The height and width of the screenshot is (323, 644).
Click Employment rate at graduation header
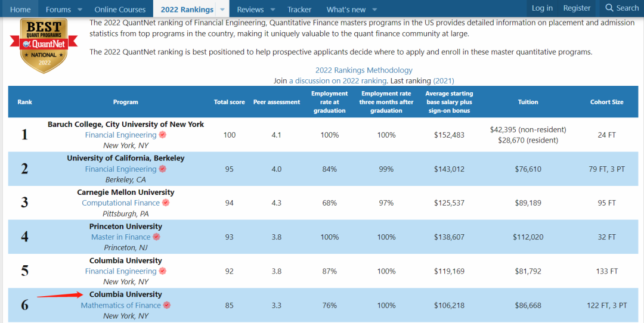[x=329, y=102]
